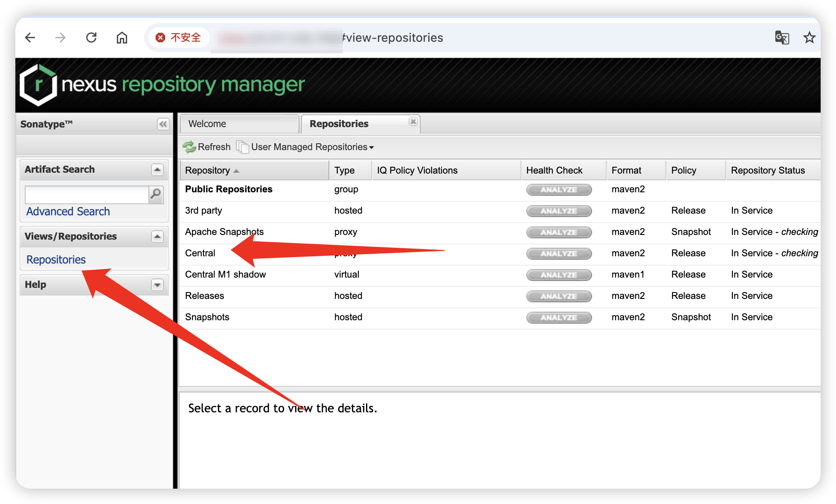Close the Repositories tab
836x504 pixels.
pos(413,122)
